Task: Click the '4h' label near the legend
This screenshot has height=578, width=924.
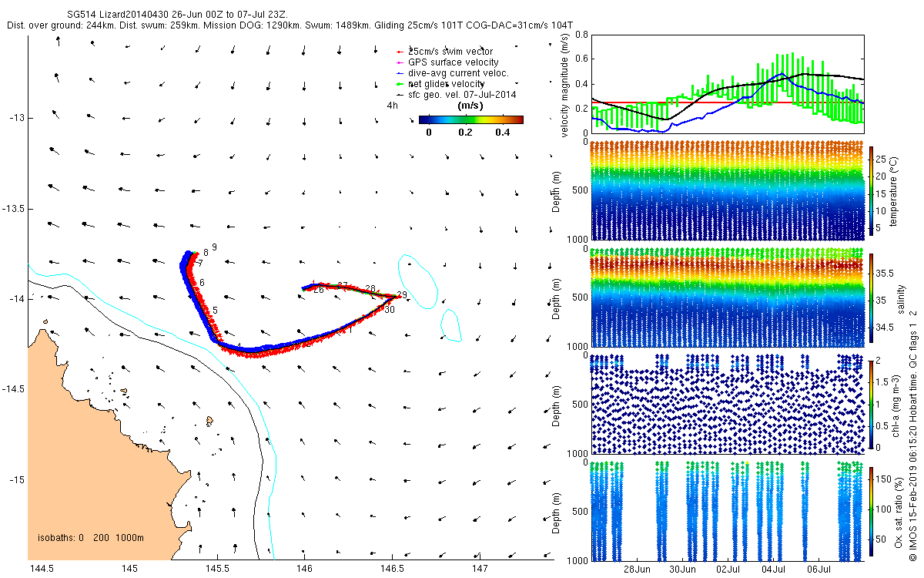Action: point(392,106)
